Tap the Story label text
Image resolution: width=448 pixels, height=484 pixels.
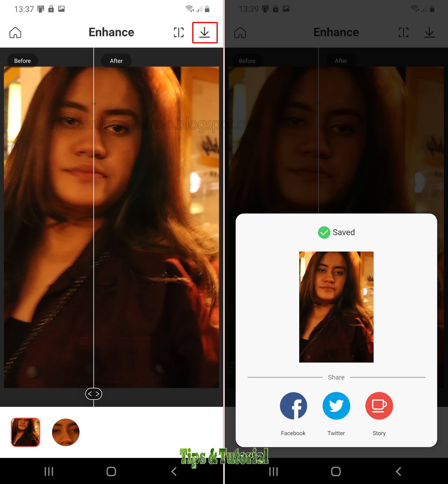pyautogui.click(x=379, y=433)
